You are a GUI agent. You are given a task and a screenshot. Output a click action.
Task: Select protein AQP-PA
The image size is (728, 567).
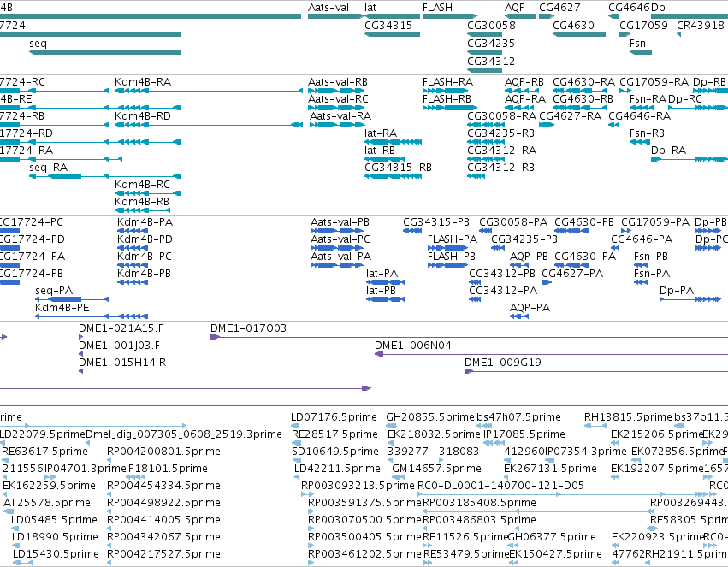[x=519, y=316]
